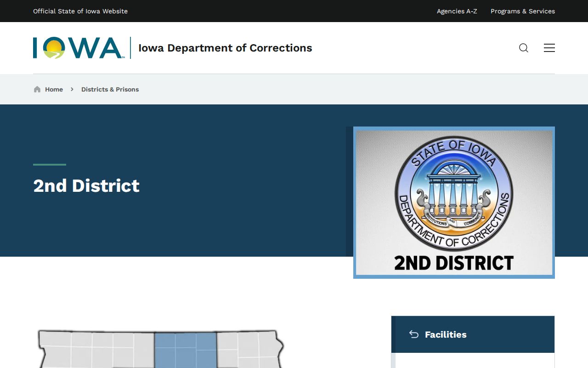This screenshot has height=368, width=588.
Task: Click the highlighted blue district on map
Action: [186, 351]
